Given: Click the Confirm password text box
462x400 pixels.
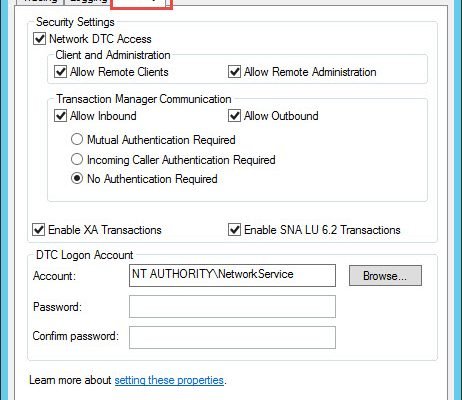Looking at the screenshot, I should pos(232,337).
